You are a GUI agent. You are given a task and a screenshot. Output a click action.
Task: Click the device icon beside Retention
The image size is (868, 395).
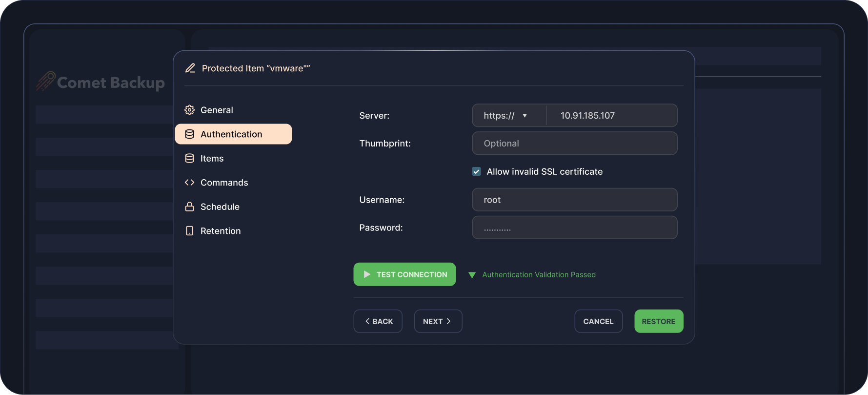[190, 231]
